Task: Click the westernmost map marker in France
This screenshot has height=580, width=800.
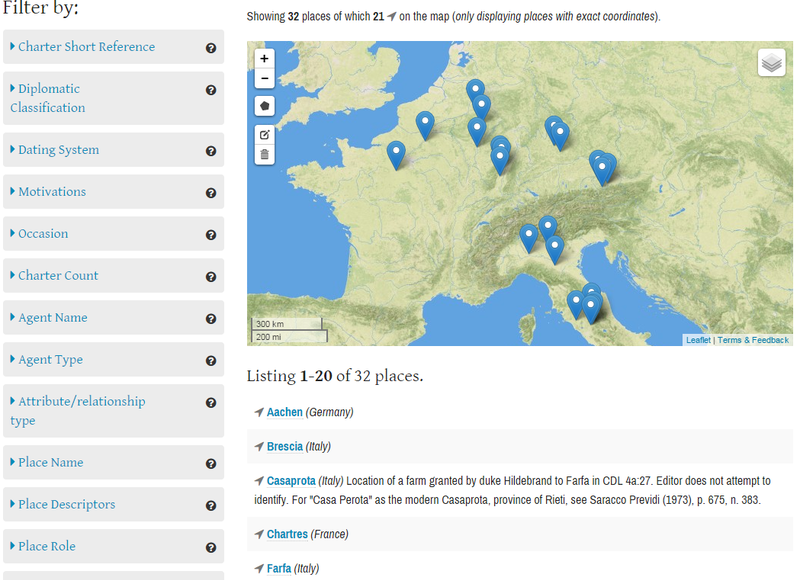Action: click(x=397, y=154)
